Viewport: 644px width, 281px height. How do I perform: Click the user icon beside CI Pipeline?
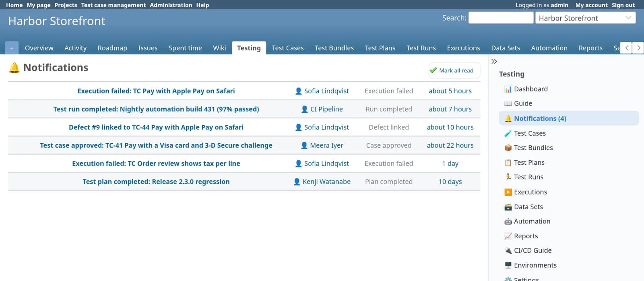(x=305, y=109)
